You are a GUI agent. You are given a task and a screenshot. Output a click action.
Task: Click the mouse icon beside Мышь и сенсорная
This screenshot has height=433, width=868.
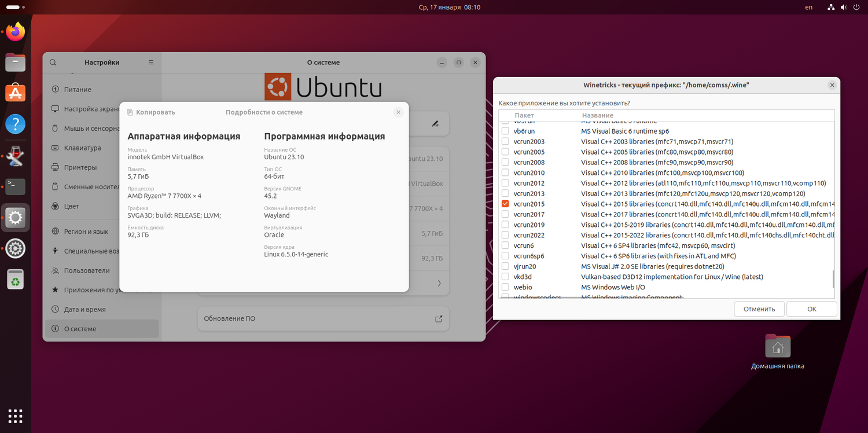pos(56,129)
